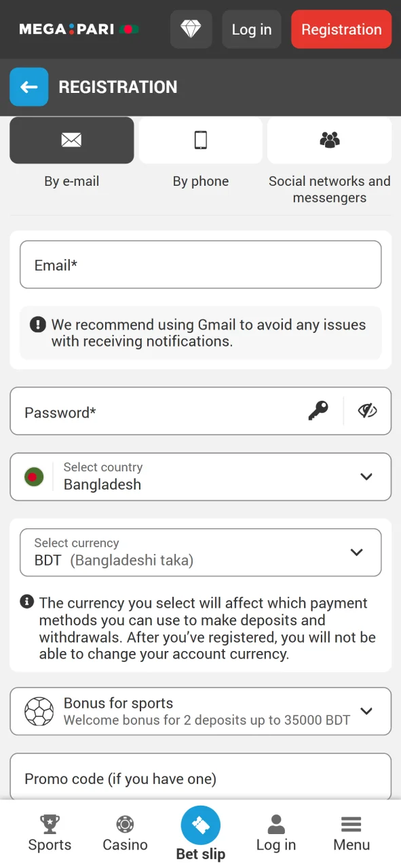The image size is (401, 868).
Task: Click the Bangladesh flag swatch
Action: [x=32, y=477]
